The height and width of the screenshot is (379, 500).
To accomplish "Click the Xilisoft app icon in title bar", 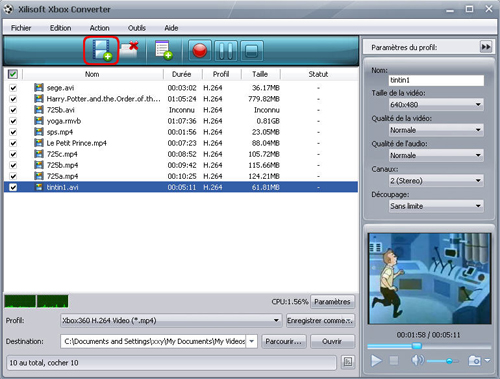I will click(x=8, y=9).
